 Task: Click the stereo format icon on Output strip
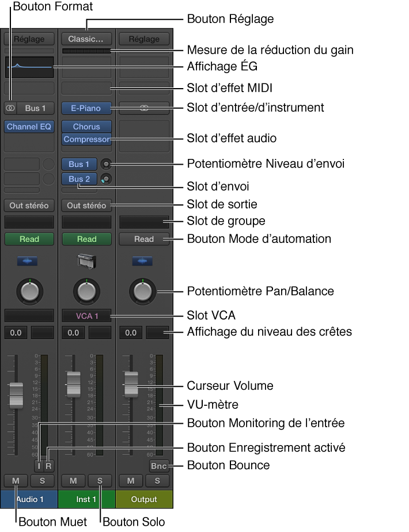(144, 108)
